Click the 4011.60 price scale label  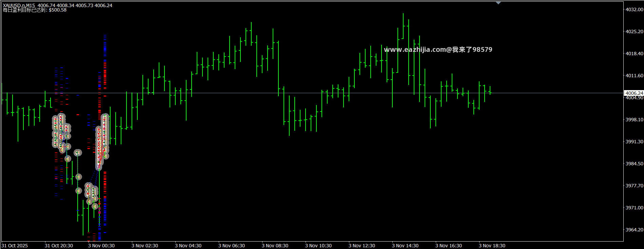click(634, 76)
